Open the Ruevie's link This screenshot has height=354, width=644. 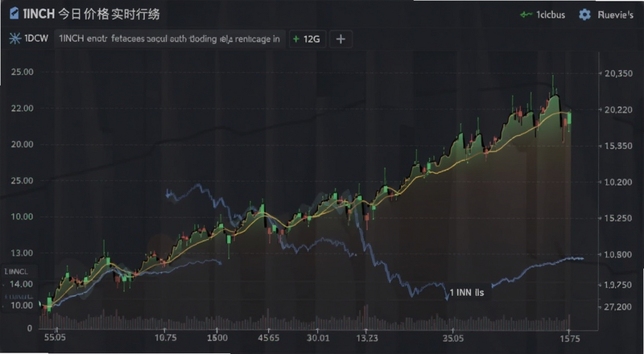615,14
